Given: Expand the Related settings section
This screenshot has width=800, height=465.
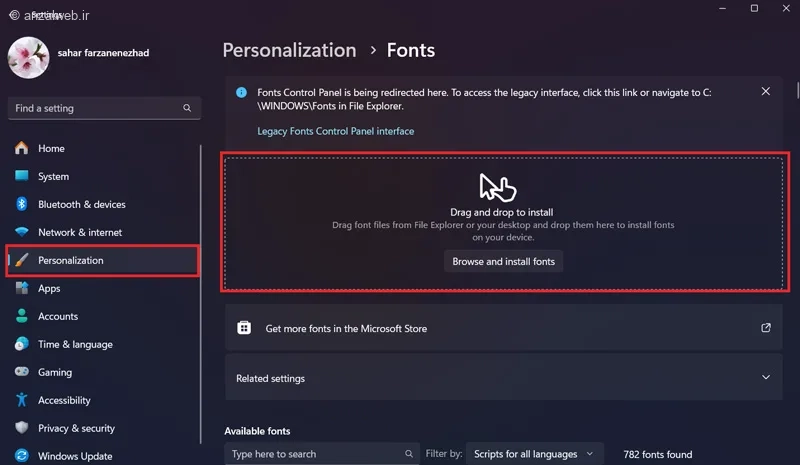Looking at the screenshot, I should [766, 378].
